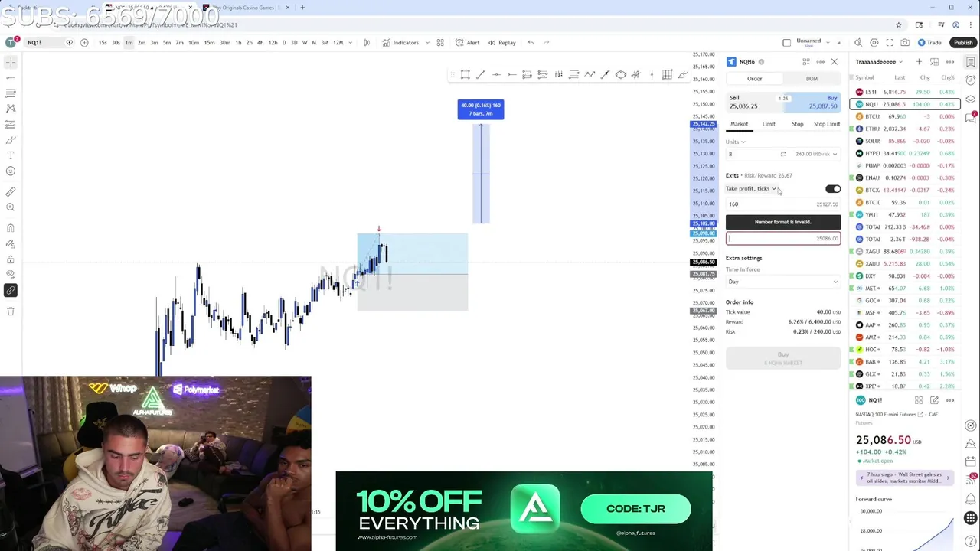Select the Stop order type tab
980x551 pixels.
(x=798, y=124)
